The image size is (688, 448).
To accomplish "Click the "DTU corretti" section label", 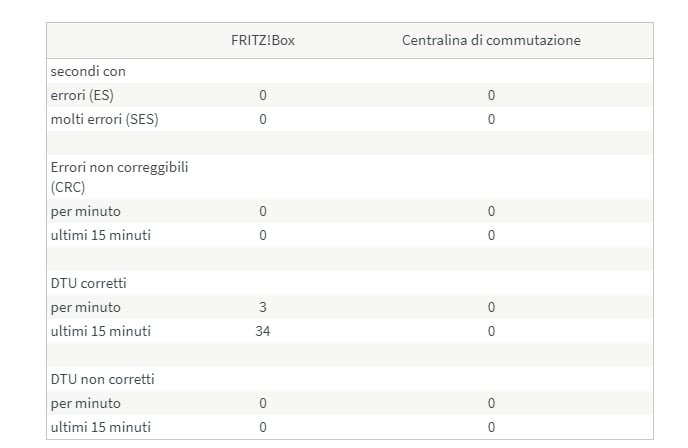I will click(88, 283).
